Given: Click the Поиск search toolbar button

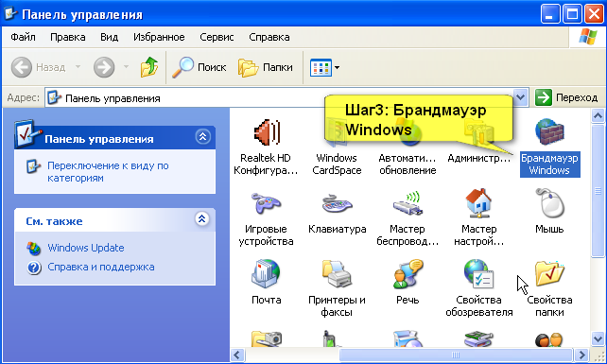Looking at the screenshot, I should tap(199, 67).
